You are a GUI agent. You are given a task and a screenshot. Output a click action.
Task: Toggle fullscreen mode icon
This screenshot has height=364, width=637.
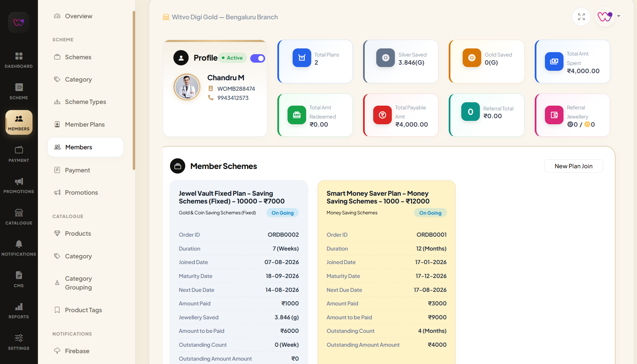coord(581,17)
